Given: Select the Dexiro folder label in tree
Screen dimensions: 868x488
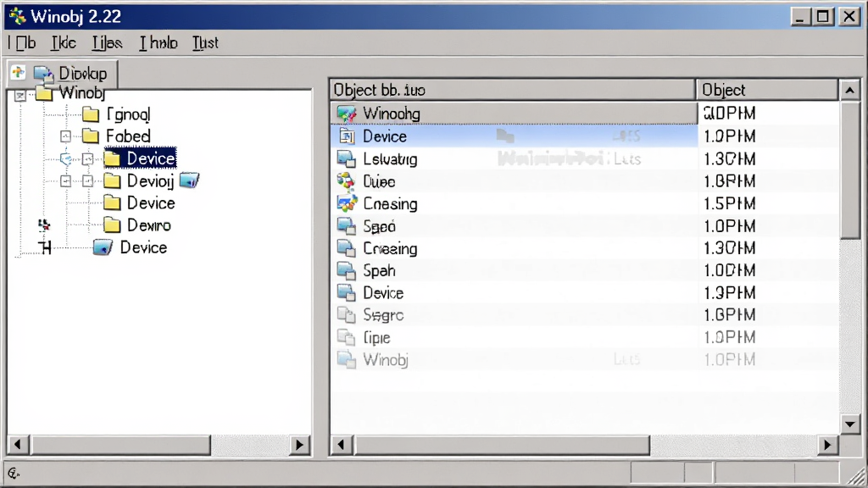Looking at the screenshot, I should 149,225.
